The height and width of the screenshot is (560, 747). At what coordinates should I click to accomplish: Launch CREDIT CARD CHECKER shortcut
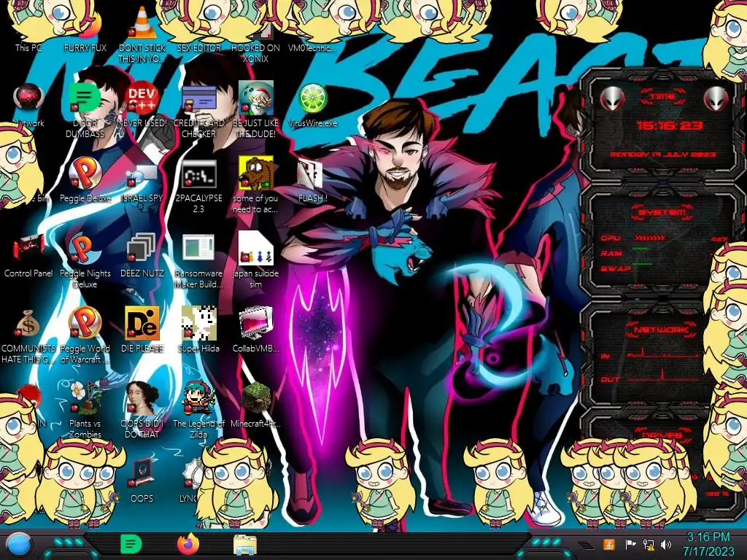click(198, 98)
